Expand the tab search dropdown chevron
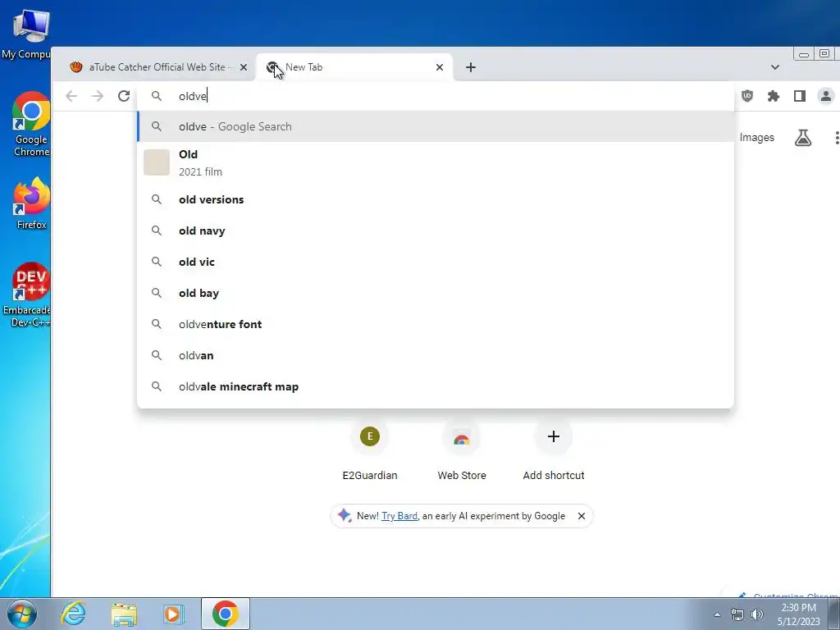 [x=774, y=67]
